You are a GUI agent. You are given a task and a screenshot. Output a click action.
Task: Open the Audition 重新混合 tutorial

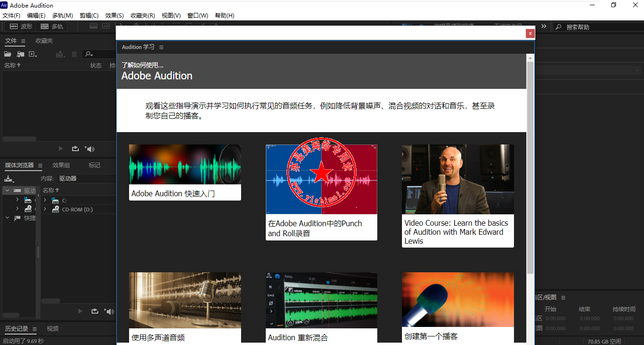[x=321, y=308]
